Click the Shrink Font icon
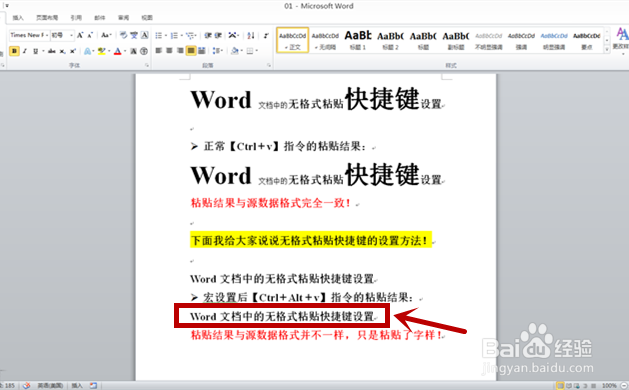Image resolution: width=629 pixels, height=390 pixels. click(90, 35)
